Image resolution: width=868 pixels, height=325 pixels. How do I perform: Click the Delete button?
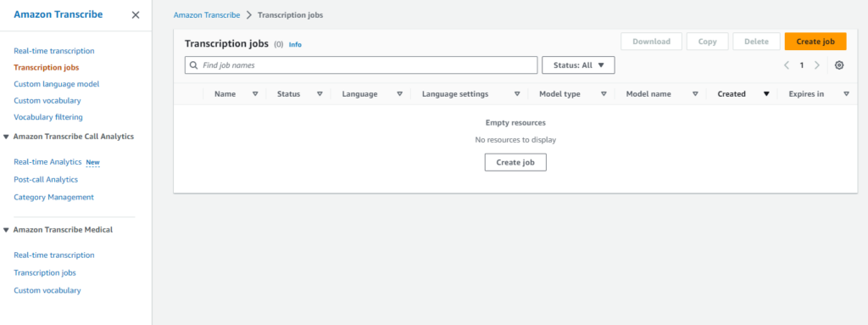click(756, 42)
